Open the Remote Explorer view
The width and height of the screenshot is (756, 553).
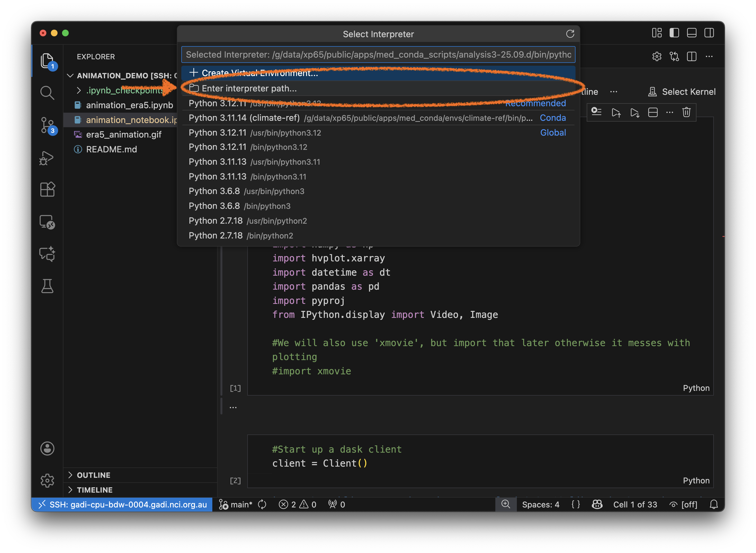pos(47,222)
